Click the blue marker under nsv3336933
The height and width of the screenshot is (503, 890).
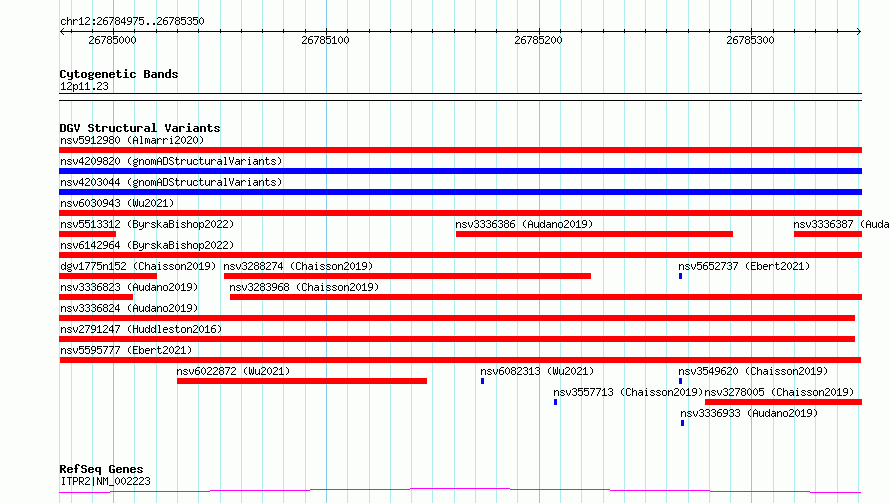[x=682, y=423]
